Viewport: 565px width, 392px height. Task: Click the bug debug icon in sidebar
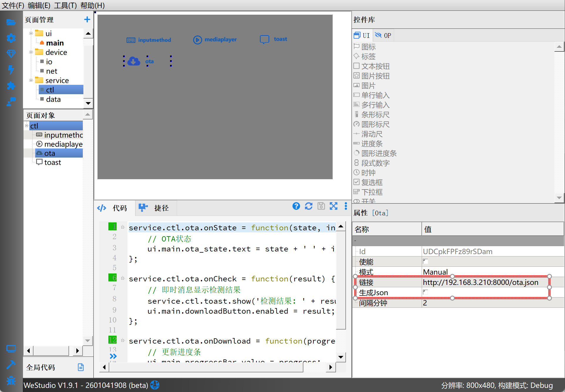[x=11, y=381]
